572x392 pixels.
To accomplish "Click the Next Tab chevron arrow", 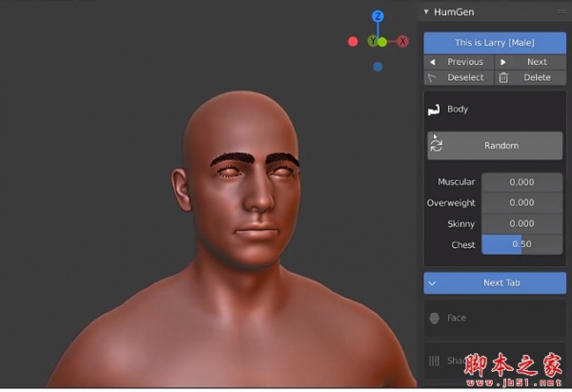I will pos(433,283).
